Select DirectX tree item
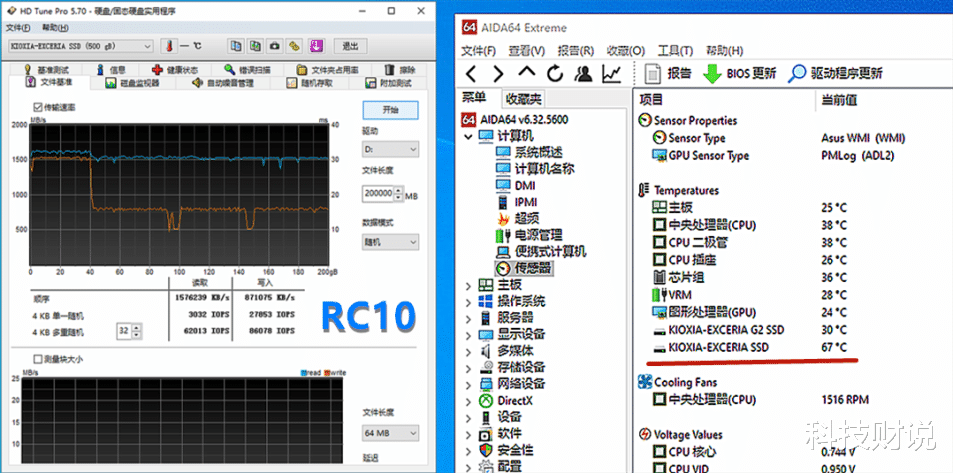953x473 pixels. click(x=514, y=401)
